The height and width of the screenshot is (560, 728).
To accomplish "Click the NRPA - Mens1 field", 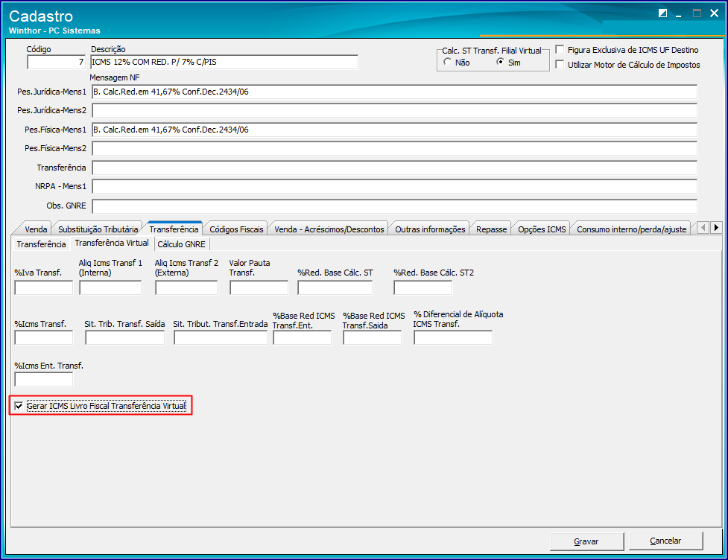I will (x=395, y=186).
